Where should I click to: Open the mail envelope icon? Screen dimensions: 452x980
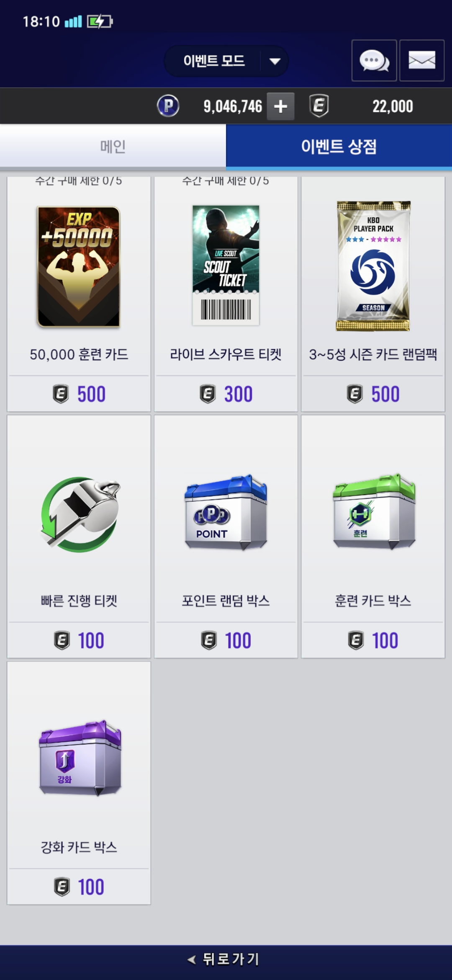pyautogui.click(x=421, y=60)
